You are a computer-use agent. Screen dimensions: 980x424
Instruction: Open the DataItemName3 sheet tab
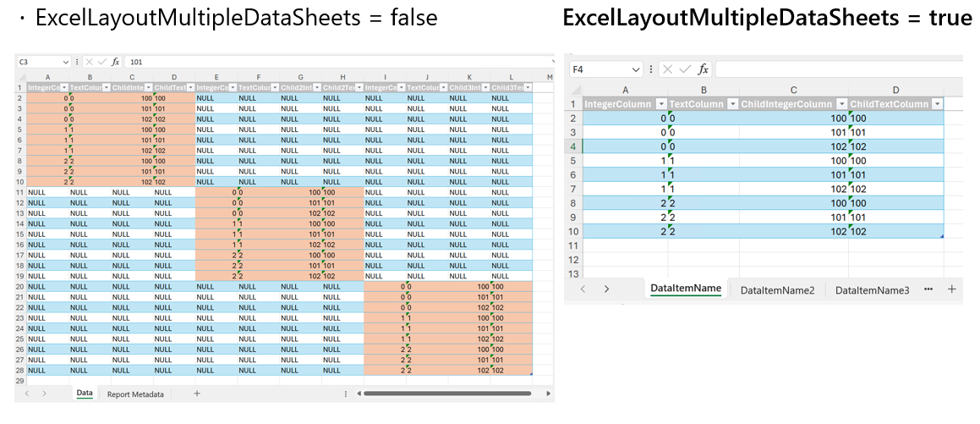pos(872,289)
